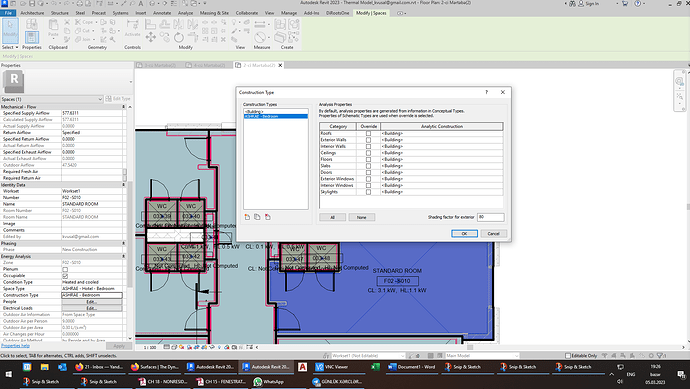Viewport: 690px width, 389px height.
Task: Collapse the Mechanical - Flow section
Action: (x=123, y=107)
